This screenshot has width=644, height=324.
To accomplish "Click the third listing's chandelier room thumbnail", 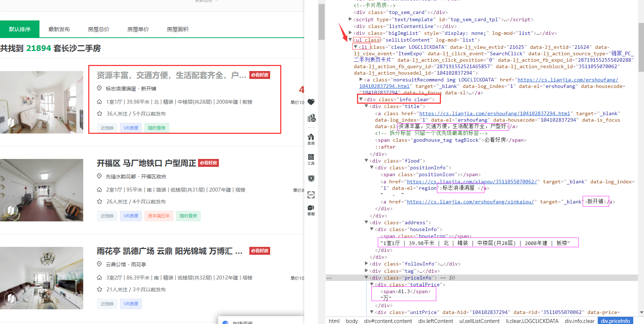I will coord(42,278).
